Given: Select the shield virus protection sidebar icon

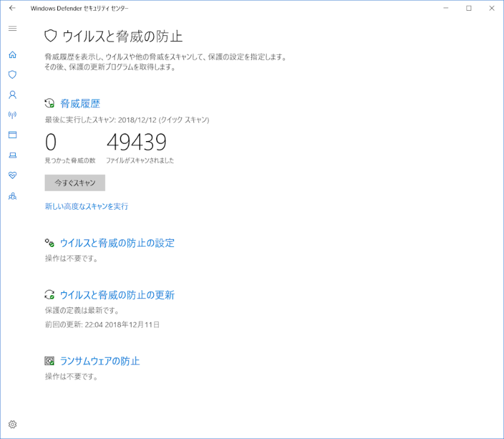Looking at the screenshot, I should (x=12, y=75).
